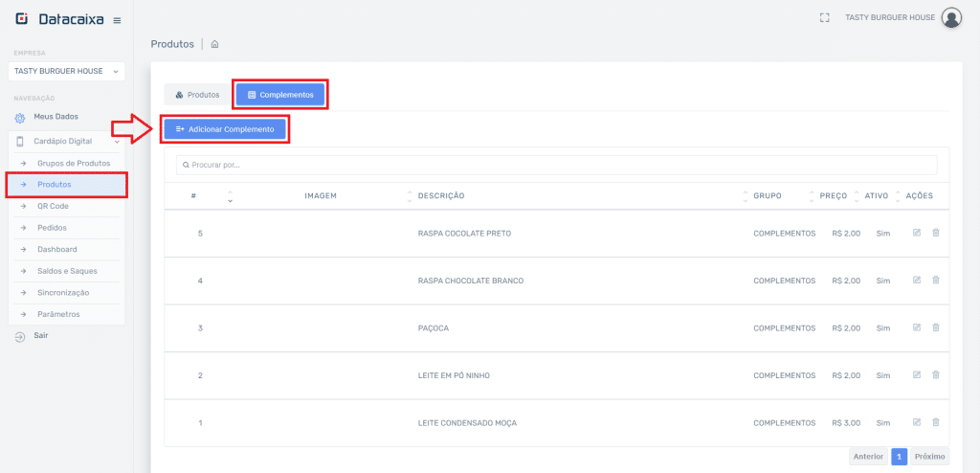Open the TASTY BURGUER HOUSE company dropdown
The image size is (980, 473).
(66, 71)
